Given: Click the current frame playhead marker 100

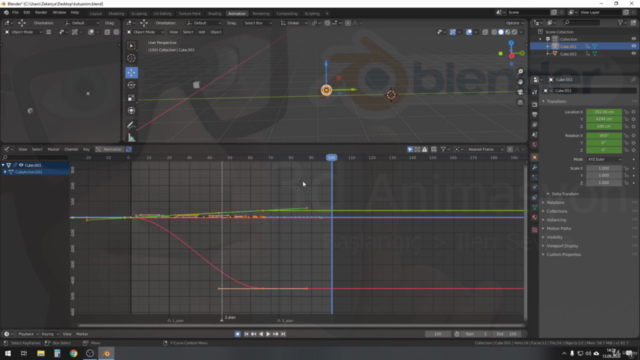Looking at the screenshot, I should tap(331, 158).
